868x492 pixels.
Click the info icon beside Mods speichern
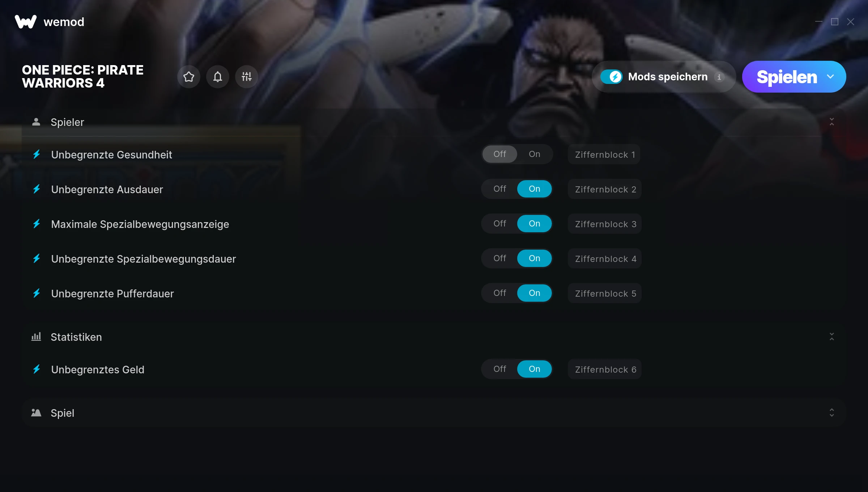(x=719, y=77)
